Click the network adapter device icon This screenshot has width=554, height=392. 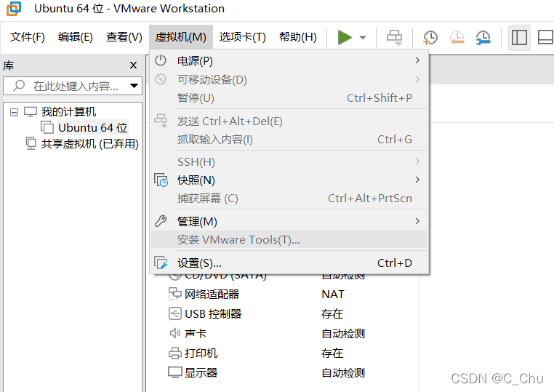(174, 294)
